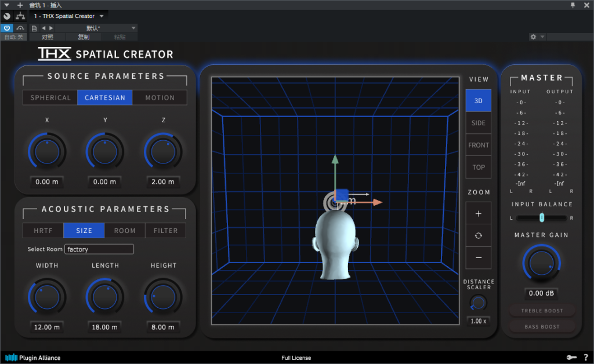Screen dimensions: 594x364
Task: Go to the next preset arrow
Action: pos(51,28)
